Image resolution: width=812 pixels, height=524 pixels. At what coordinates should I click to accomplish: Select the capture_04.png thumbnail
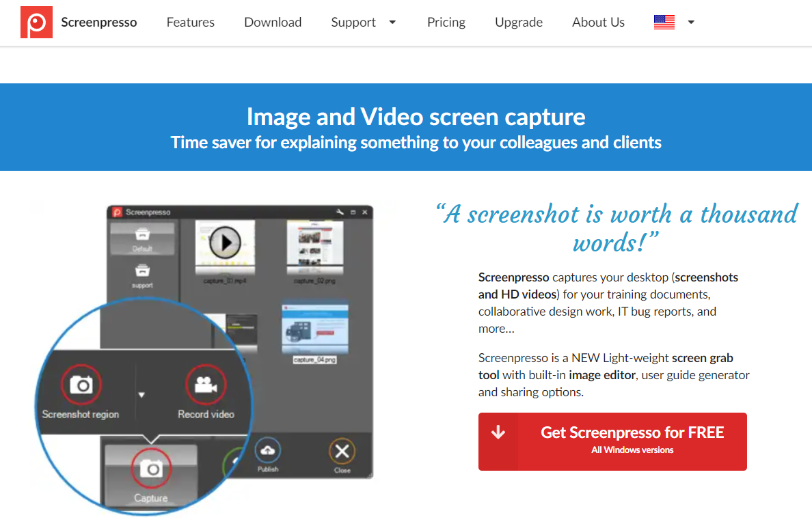[x=315, y=329]
